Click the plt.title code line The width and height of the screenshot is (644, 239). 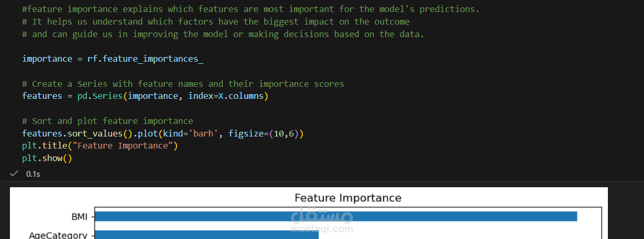(99, 145)
